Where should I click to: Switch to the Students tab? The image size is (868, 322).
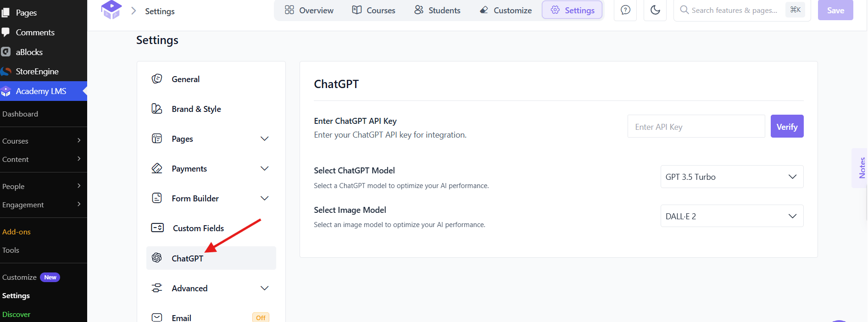[x=437, y=10]
